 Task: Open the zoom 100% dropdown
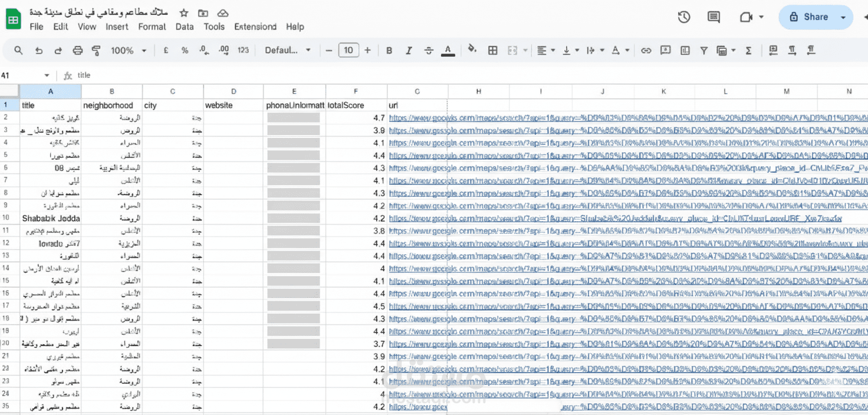tap(128, 51)
